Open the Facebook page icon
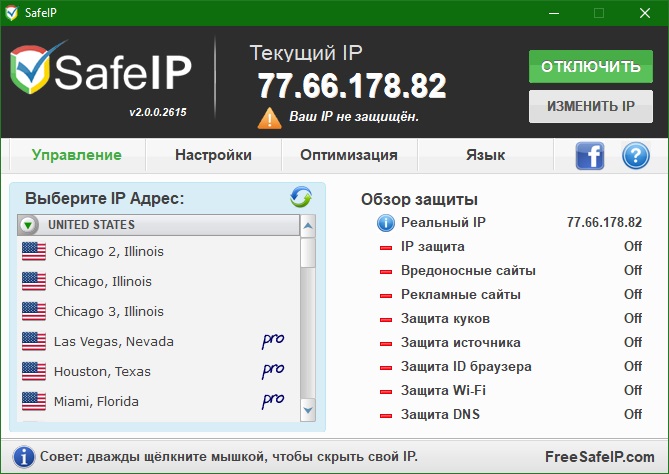 pos(590,156)
